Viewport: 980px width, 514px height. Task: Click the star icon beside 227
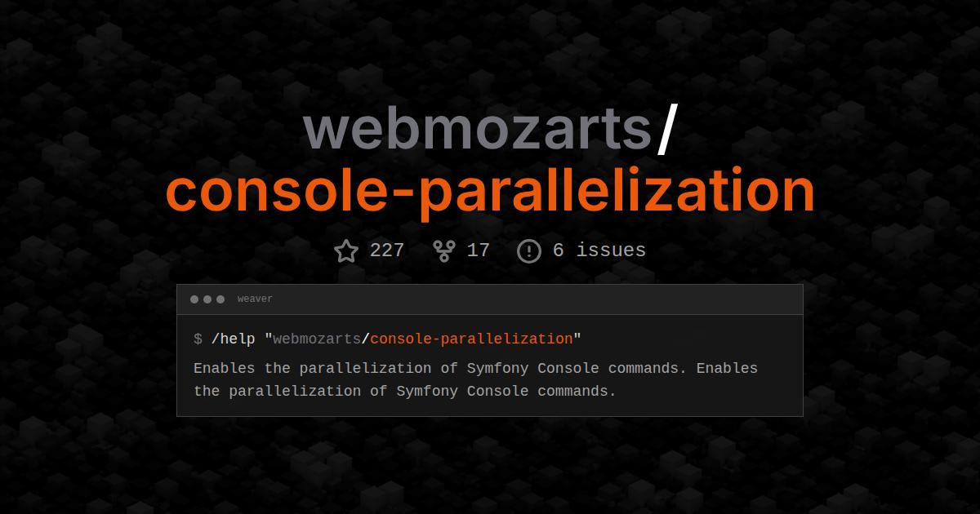click(x=346, y=250)
